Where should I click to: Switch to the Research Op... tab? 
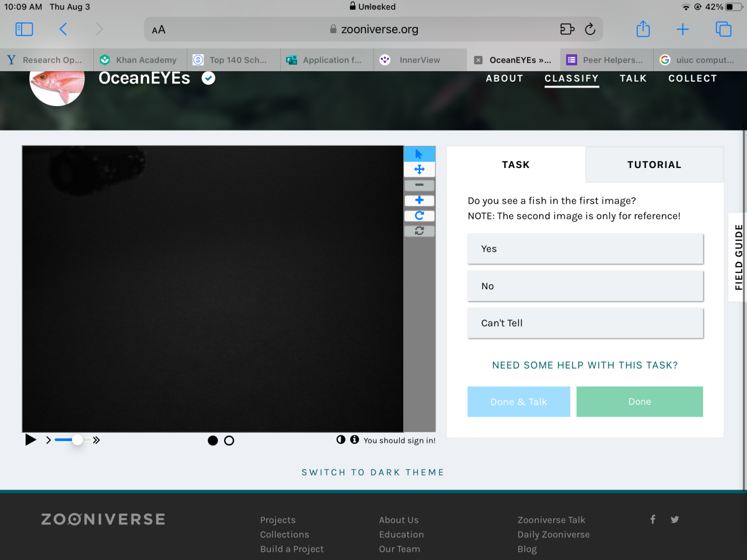pyautogui.click(x=47, y=60)
